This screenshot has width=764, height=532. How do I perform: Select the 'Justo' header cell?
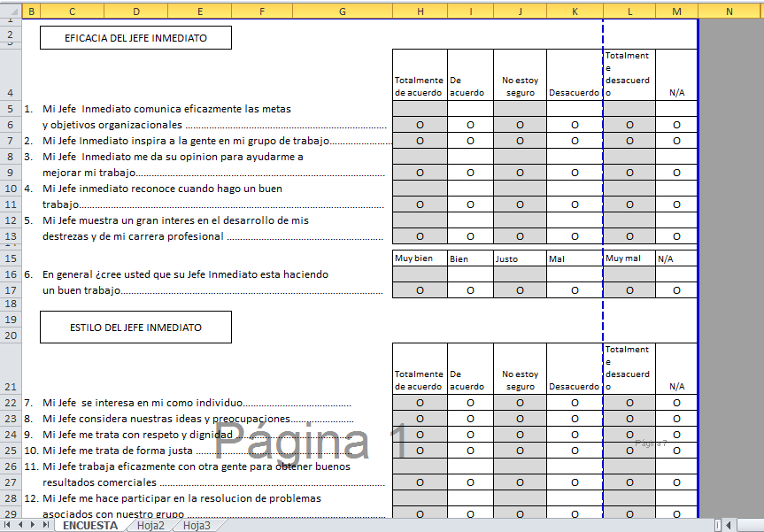click(521, 258)
